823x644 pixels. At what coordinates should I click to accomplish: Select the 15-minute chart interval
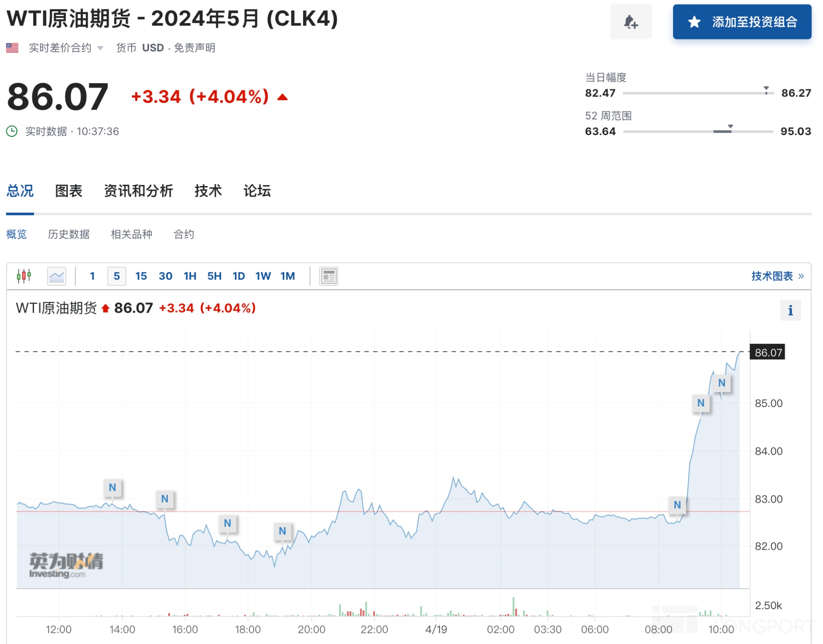[141, 276]
